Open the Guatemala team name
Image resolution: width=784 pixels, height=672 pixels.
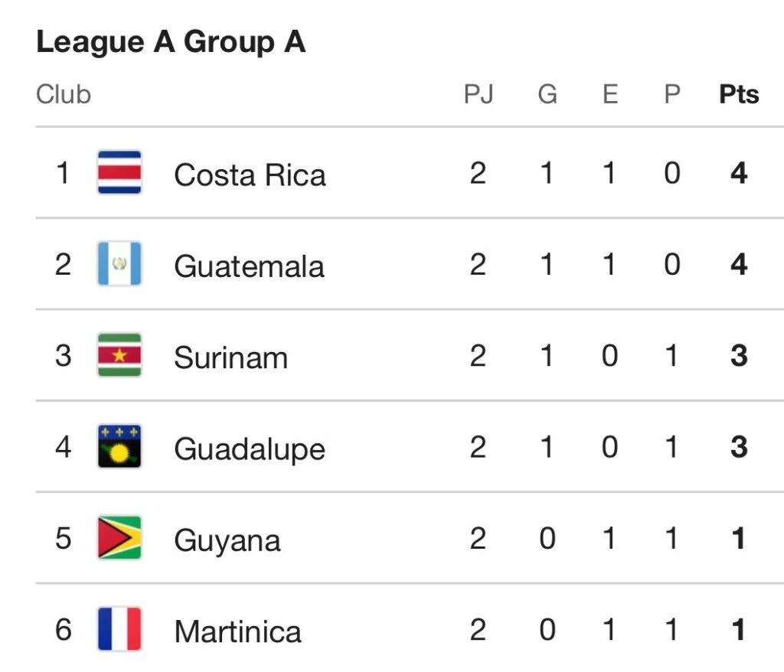249,266
